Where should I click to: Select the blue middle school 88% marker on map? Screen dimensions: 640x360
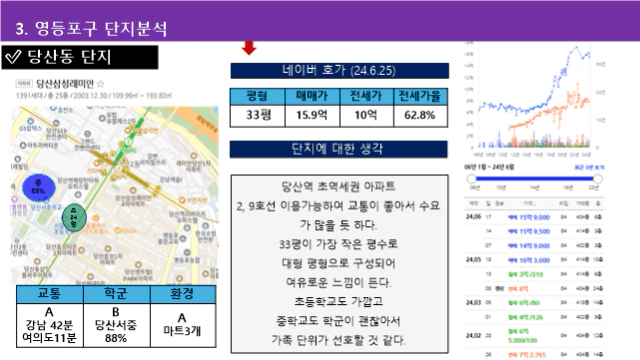(38, 187)
